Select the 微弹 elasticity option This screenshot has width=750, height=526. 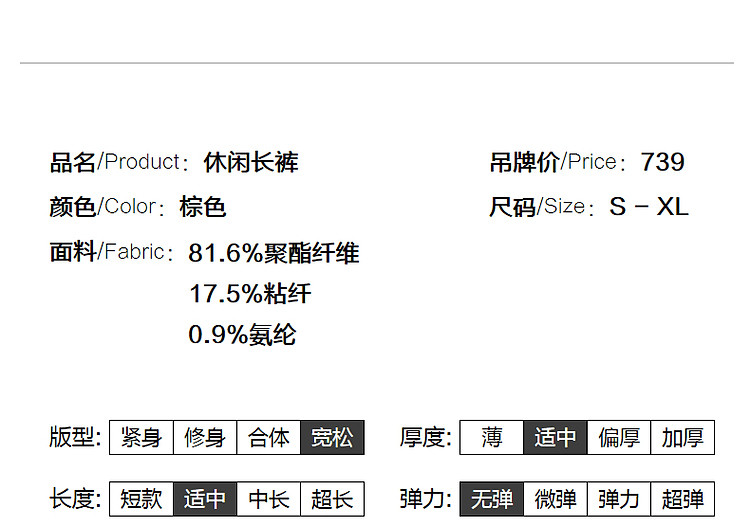coord(555,499)
